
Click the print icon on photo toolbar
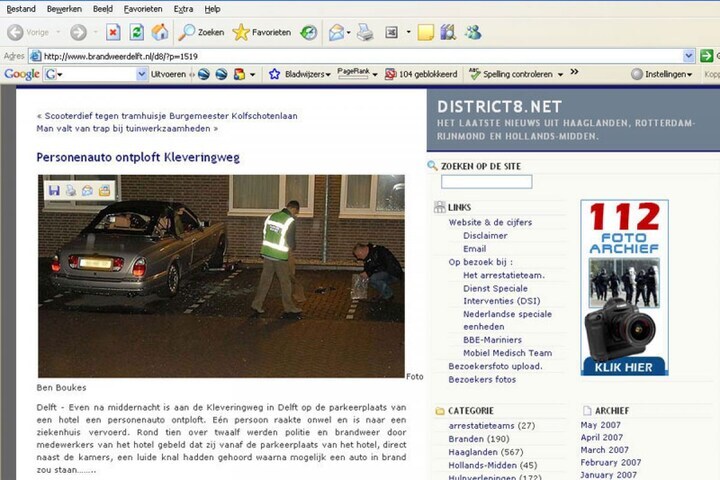(x=71, y=190)
